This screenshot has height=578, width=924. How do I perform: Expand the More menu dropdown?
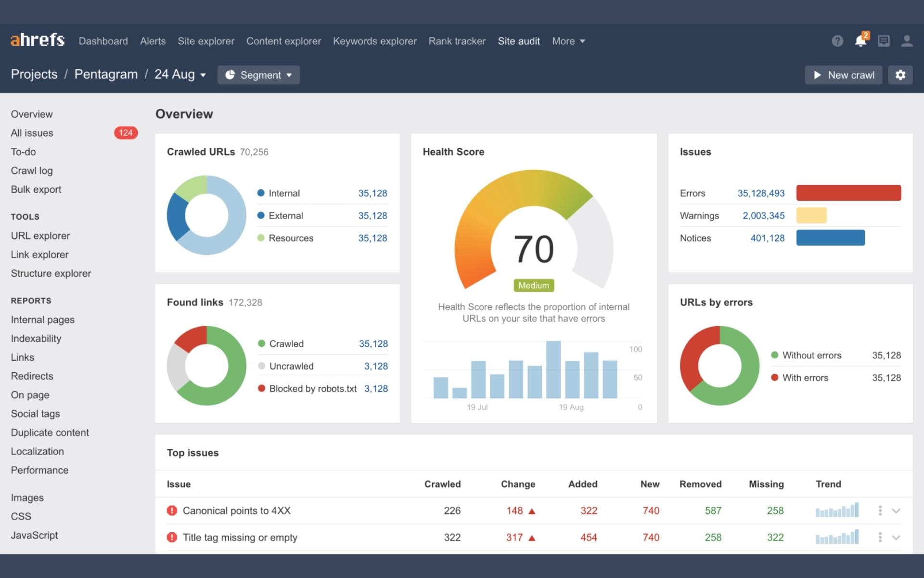tap(569, 41)
